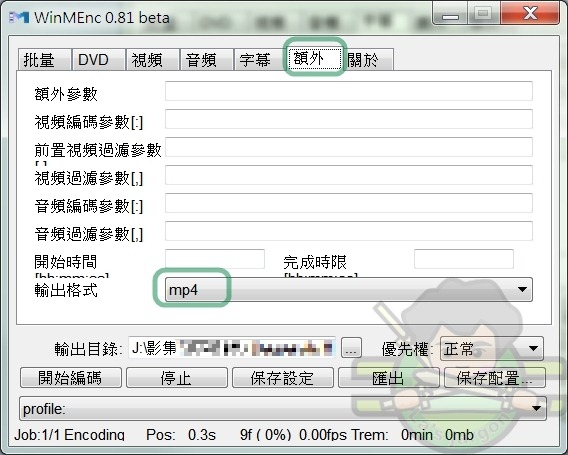Click the 保存設定 button
The width and height of the screenshot is (568, 455).
click(283, 378)
